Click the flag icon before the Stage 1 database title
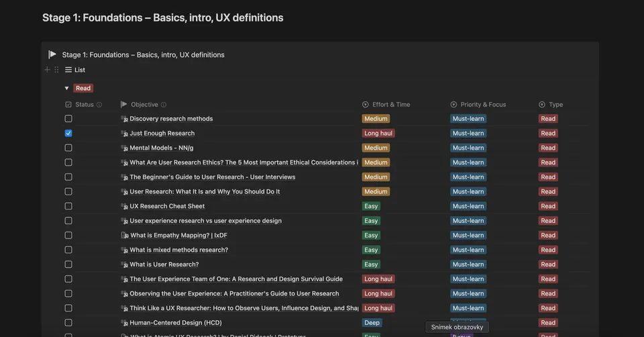 (x=52, y=54)
